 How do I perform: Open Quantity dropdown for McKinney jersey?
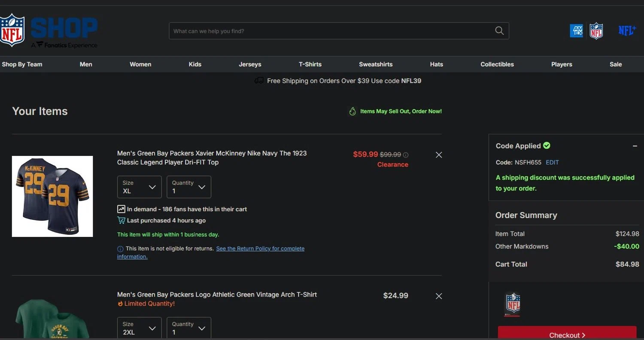click(189, 187)
